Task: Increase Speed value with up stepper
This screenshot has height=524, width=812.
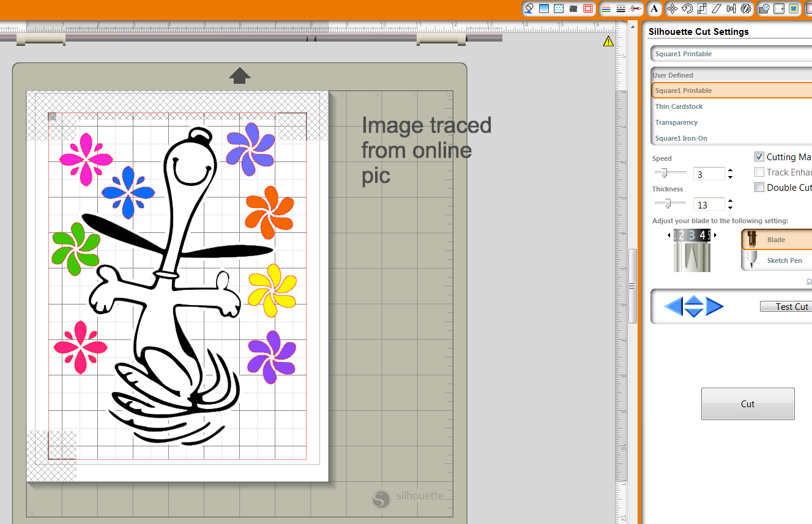Action: point(730,171)
